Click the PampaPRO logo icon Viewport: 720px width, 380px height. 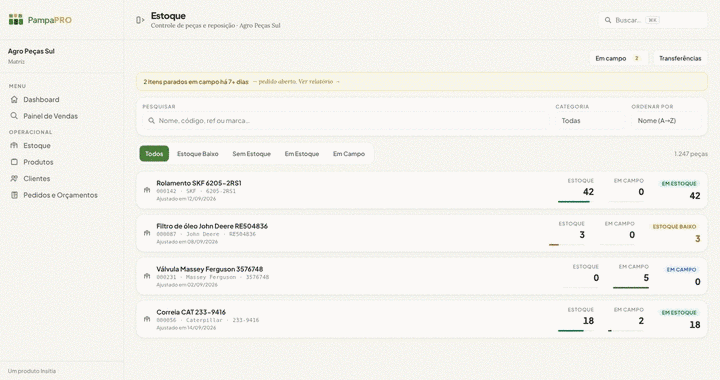coord(16,19)
